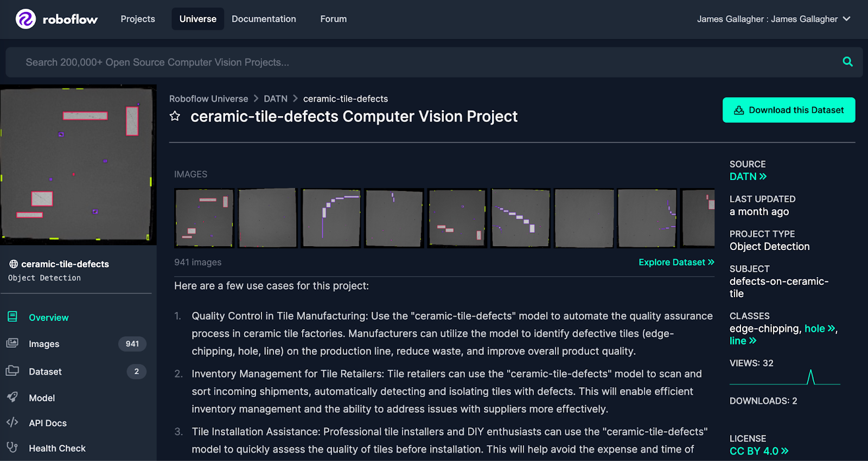
Task: Click the Overview sidebar icon
Action: pyautogui.click(x=12, y=317)
